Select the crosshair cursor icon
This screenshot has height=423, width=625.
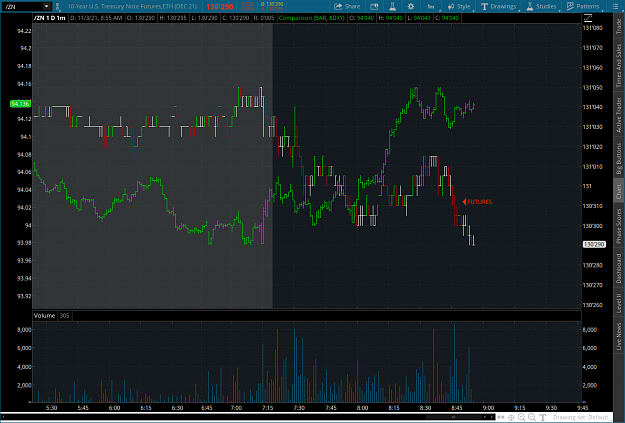click(x=511, y=417)
